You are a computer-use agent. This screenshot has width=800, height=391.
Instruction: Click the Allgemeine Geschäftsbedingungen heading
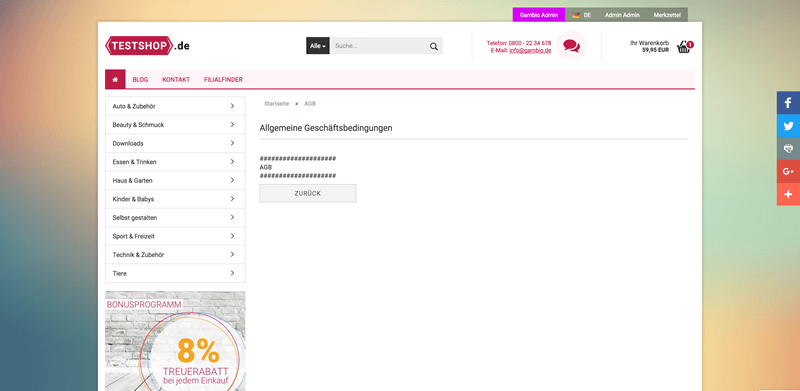326,128
